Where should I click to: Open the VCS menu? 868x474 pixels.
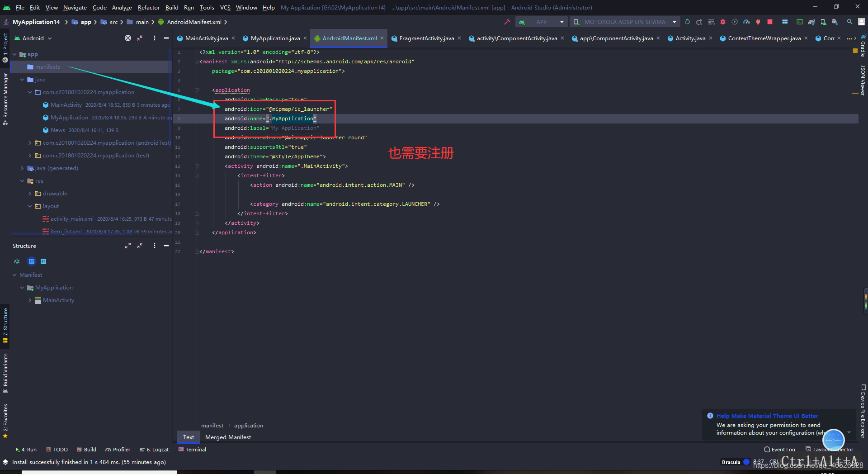click(x=225, y=7)
